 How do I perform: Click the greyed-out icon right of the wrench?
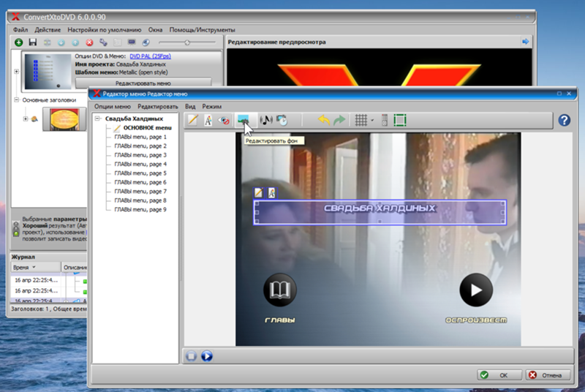coord(117,42)
